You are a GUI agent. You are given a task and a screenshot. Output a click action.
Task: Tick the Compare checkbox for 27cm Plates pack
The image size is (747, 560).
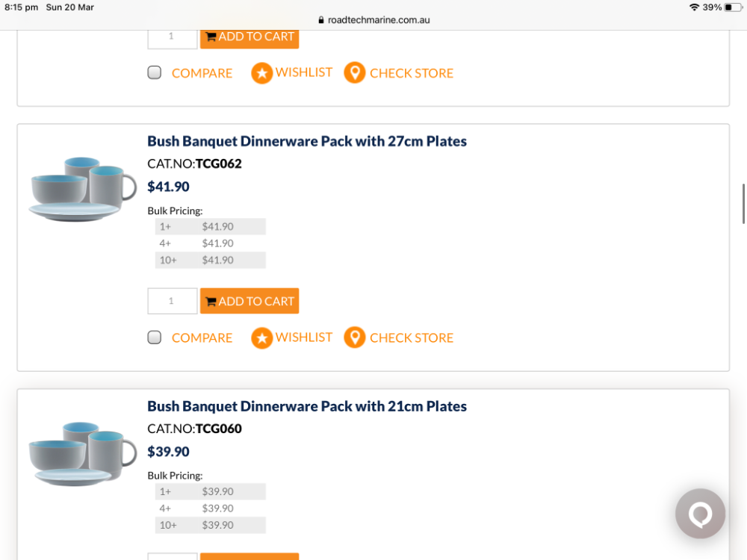point(155,337)
